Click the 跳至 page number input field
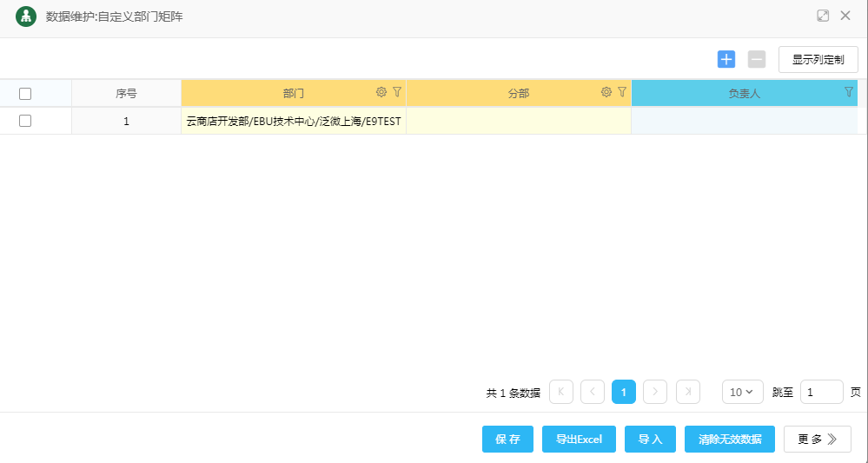The height and width of the screenshot is (463, 868). pyautogui.click(x=821, y=392)
